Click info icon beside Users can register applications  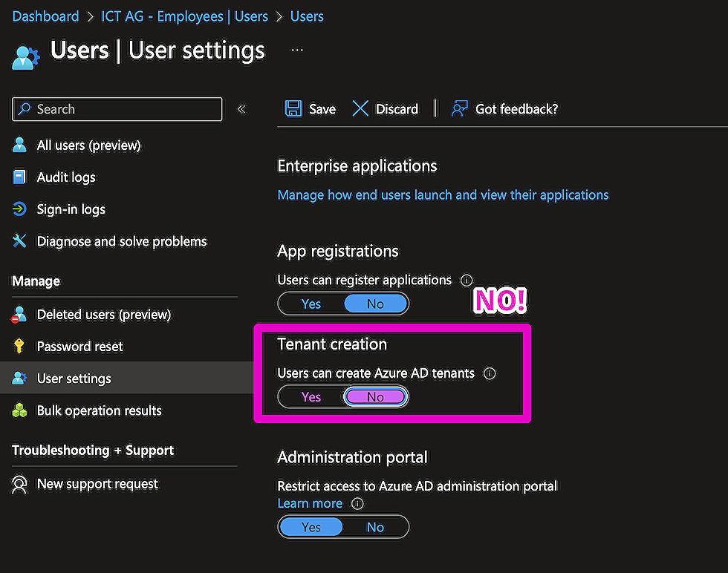coord(467,281)
